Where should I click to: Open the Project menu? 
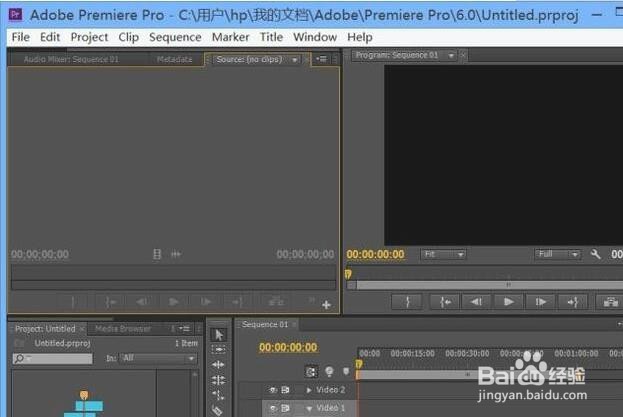pos(89,37)
